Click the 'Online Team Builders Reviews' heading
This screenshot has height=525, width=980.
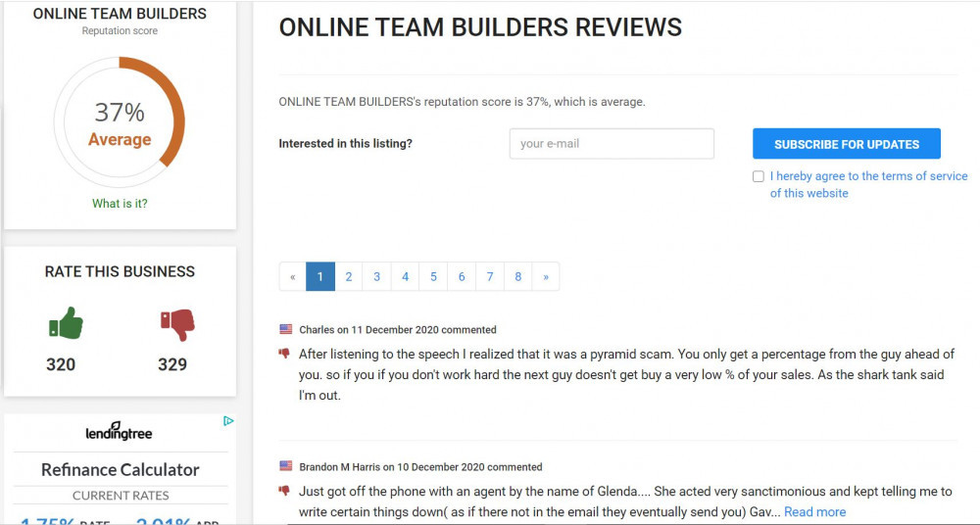(480, 27)
